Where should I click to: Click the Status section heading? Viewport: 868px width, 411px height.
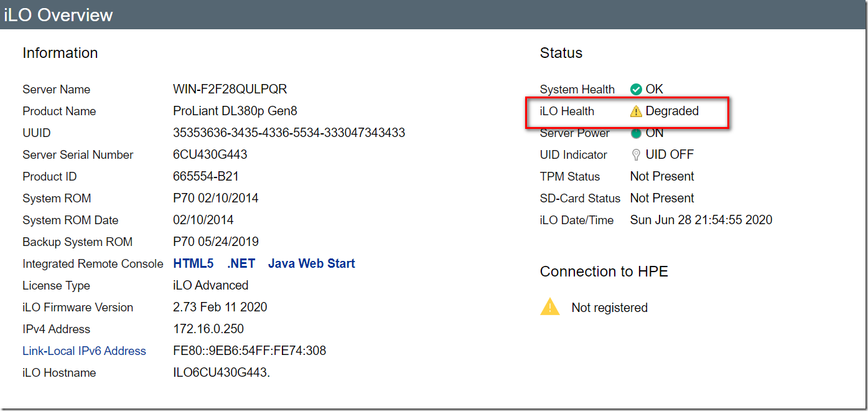pos(561,53)
